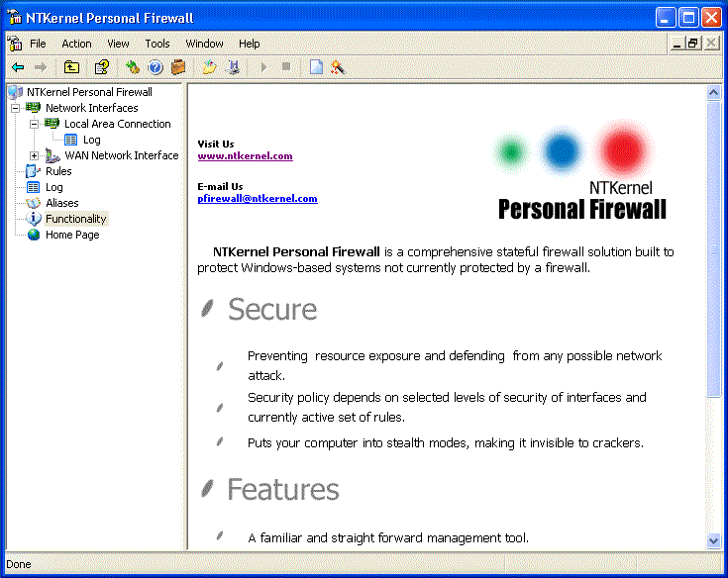The image size is (728, 578).
Task: Click the Up one level toolbar icon
Action: coord(71,67)
